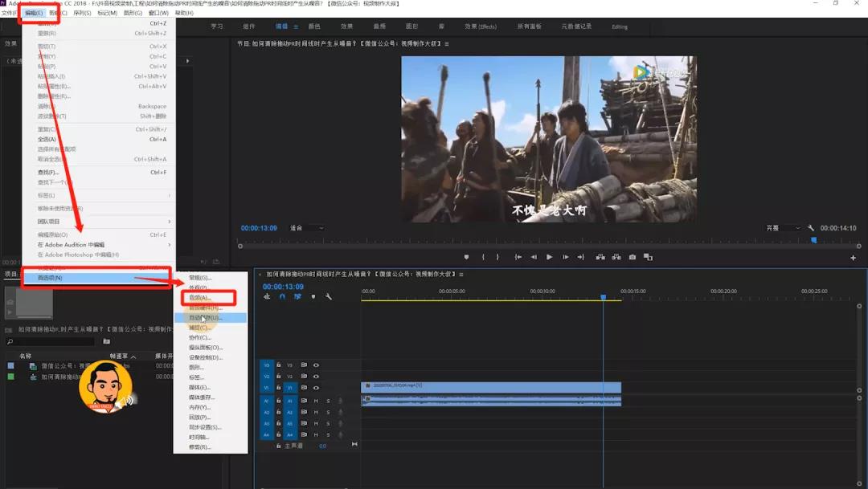Click the Go to Out point button

[581, 257]
